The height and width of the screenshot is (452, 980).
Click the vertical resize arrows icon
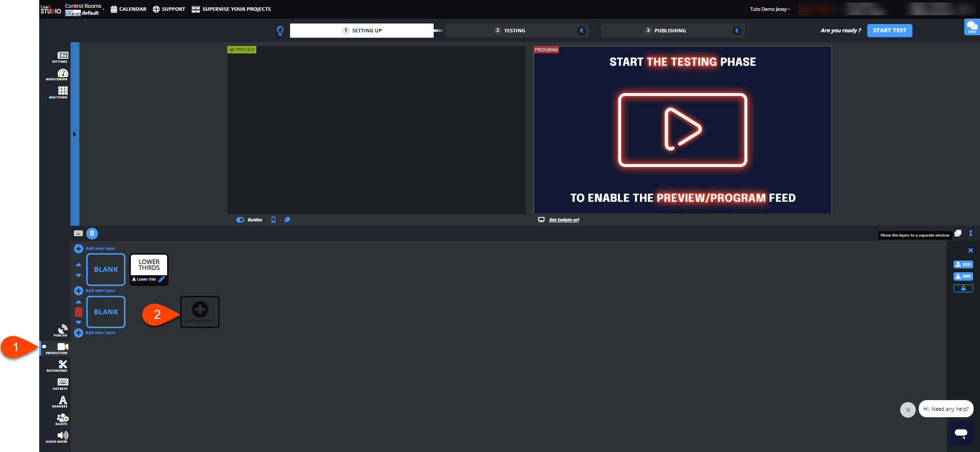click(971, 233)
